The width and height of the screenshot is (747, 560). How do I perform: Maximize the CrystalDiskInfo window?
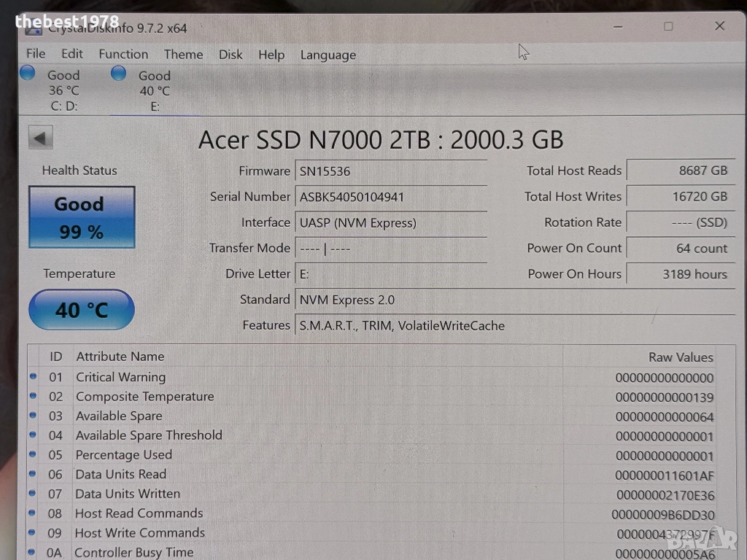pyautogui.click(x=668, y=26)
